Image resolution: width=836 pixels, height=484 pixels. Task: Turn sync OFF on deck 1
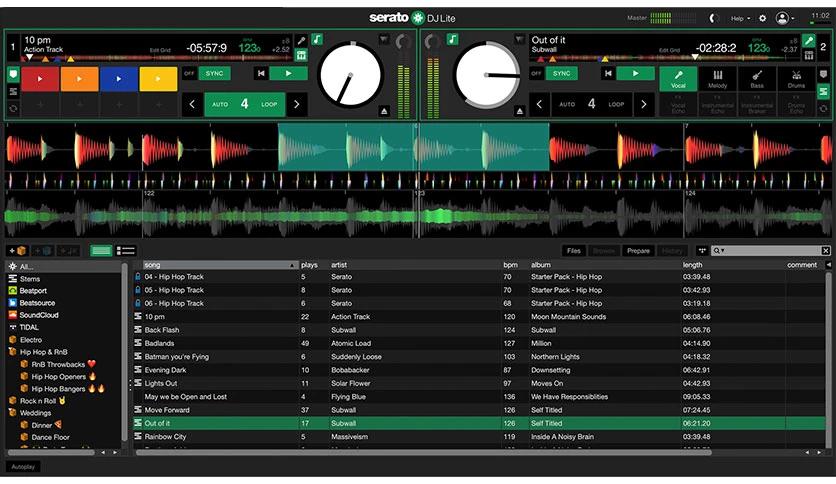[189, 74]
